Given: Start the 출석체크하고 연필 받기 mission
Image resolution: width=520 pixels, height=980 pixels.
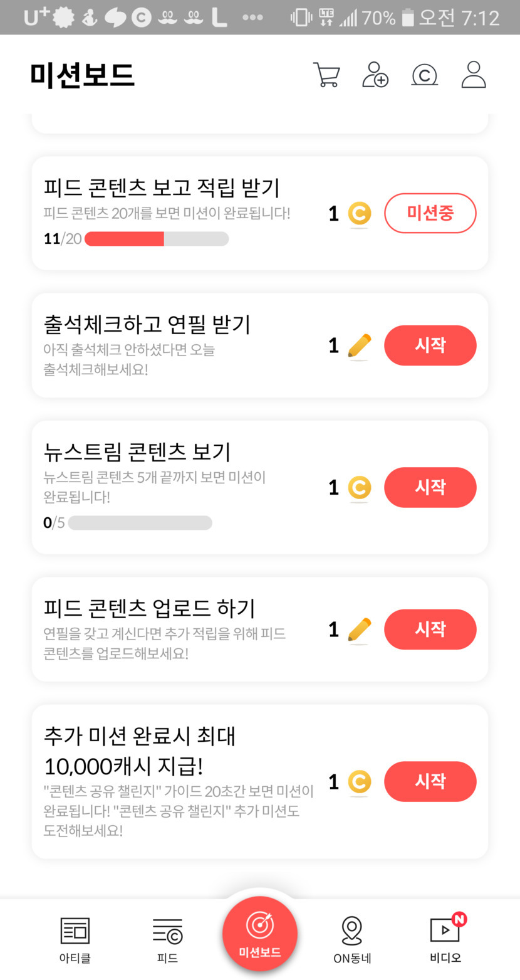Looking at the screenshot, I should pyautogui.click(x=430, y=345).
